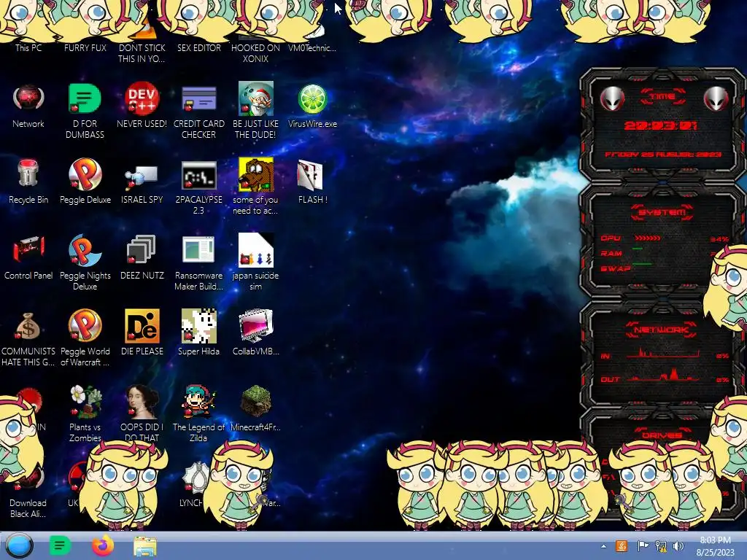Select the SEX EDITOR label
747x560 pixels.
[198, 47]
